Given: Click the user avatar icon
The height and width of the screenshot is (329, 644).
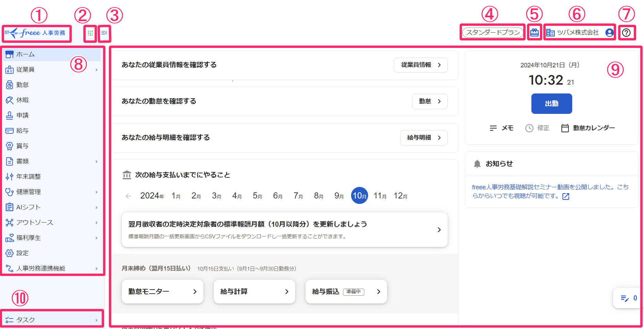Looking at the screenshot, I should [609, 33].
